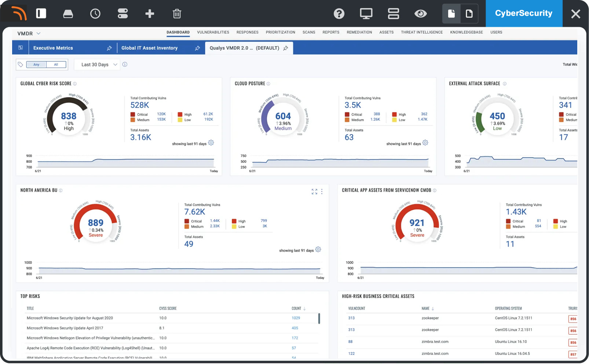Open settings gear in Cloud Posture card
This screenshot has width=589, height=364.
(425, 143)
